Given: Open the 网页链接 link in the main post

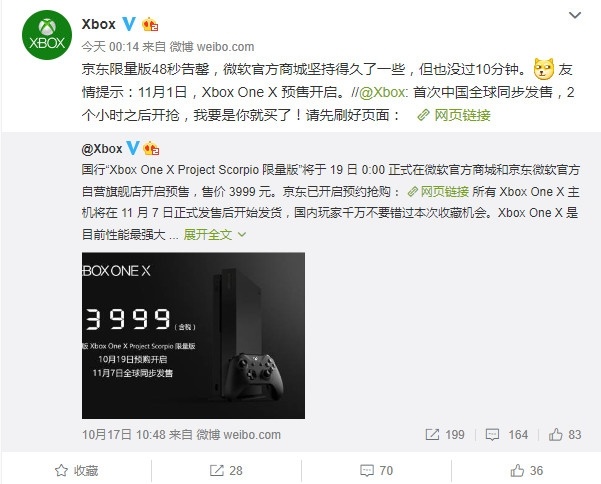Looking at the screenshot, I should 454,115.
